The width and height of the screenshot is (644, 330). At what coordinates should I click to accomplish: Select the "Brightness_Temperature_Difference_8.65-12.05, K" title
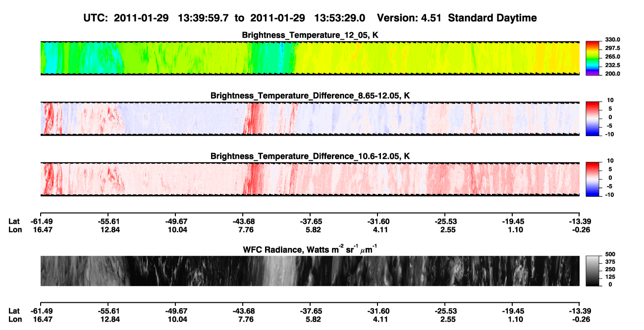(310, 95)
